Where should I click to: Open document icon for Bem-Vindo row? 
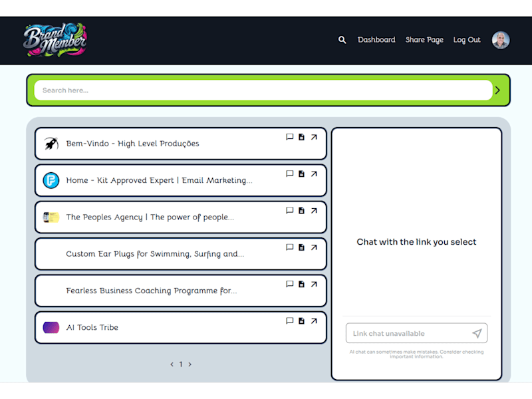(x=301, y=137)
